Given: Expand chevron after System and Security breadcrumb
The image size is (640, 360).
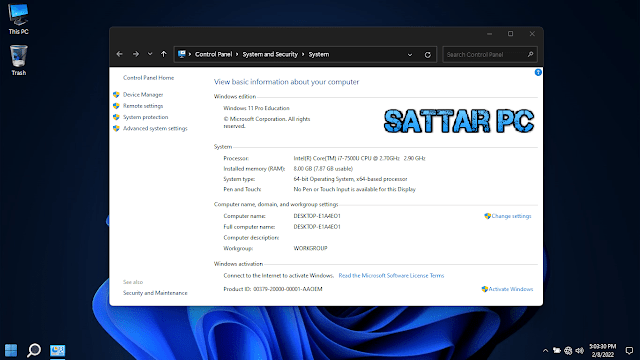Looking at the screenshot, I should coord(303,54).
